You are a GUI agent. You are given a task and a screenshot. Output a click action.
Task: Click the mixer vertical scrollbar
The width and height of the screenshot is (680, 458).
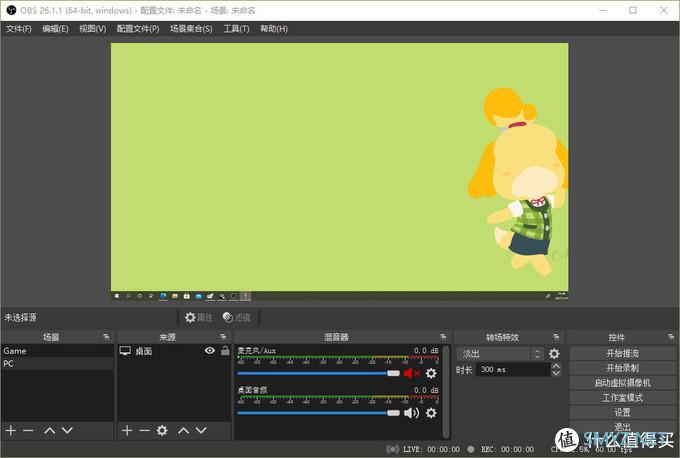(446, 392)
